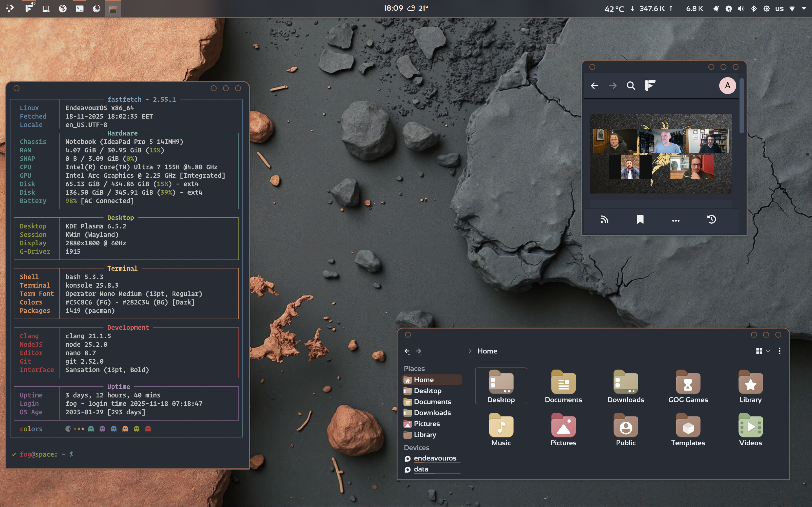Switch the us keyboard layout indicator

point(779,9)
